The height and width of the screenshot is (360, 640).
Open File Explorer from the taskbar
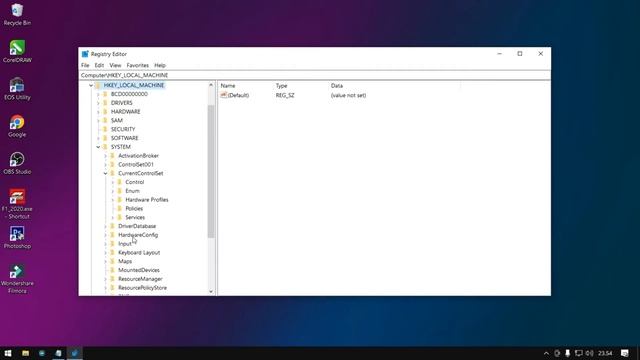pos(25,353)
